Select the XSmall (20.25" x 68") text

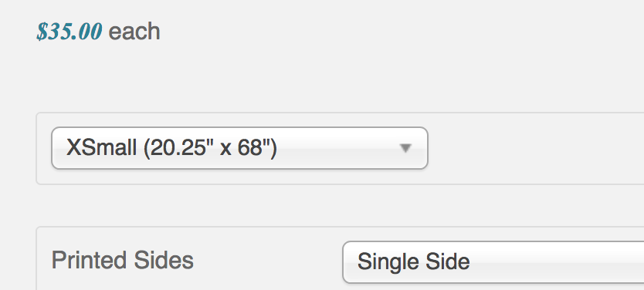click(171, 147)
